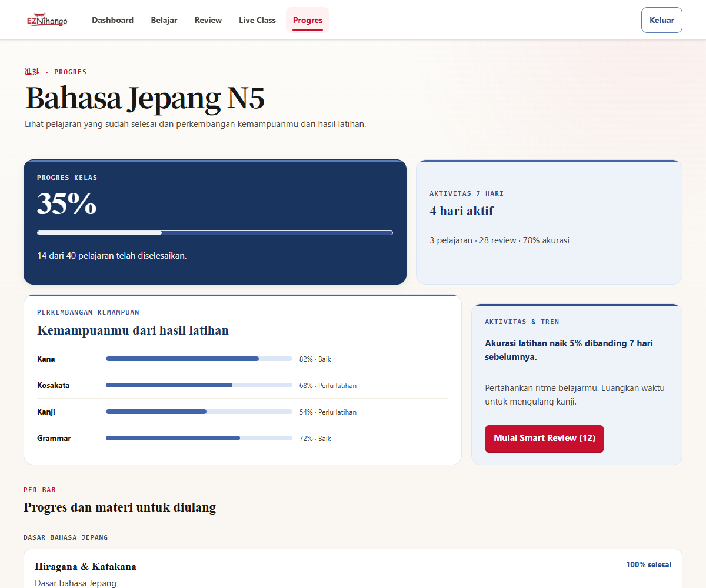Click '68% · Perlu latihan' value

328,385
